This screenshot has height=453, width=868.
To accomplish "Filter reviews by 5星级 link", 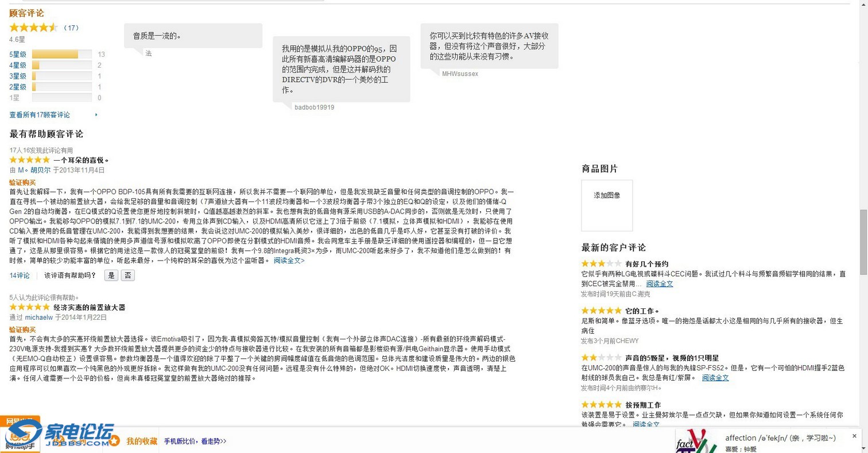I will coord(18,55).
